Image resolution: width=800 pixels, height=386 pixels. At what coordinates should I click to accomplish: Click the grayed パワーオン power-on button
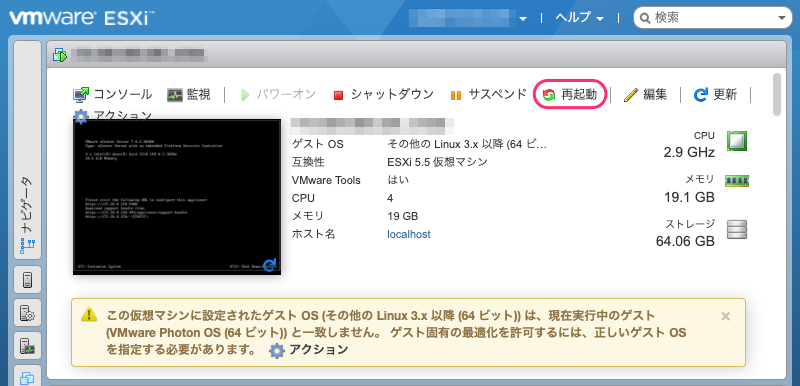pyautogui.click(x=279, y=94)
